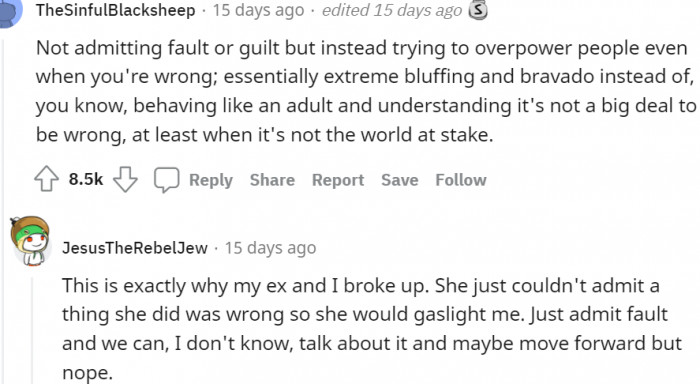The height and width of the screenshot is (384, 700).
Task: Collapse JesusTheRebelJew's reply thread line
Action: coord(32,330)
